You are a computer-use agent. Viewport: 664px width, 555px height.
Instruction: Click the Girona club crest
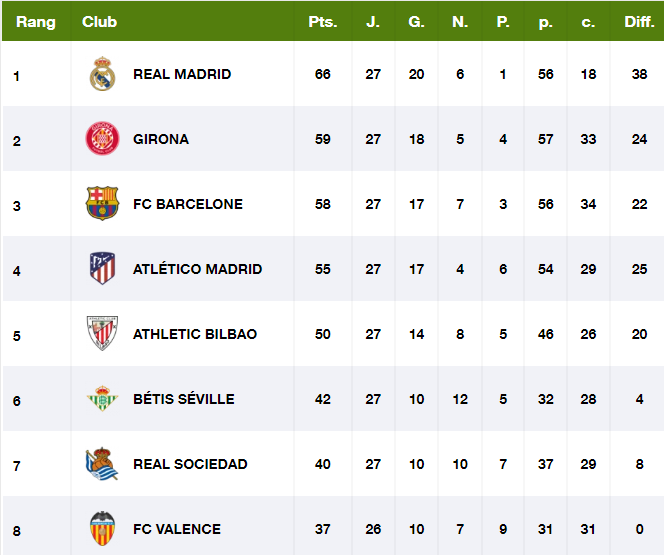click(102, 138)
